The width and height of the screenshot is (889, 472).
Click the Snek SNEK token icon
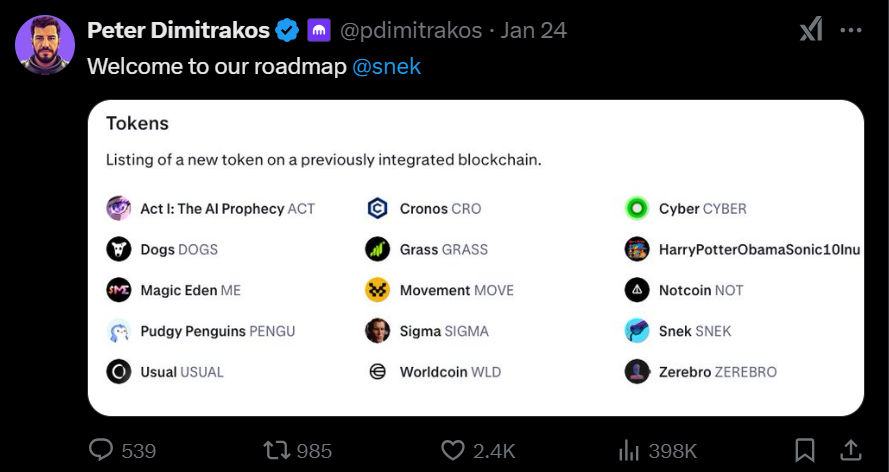click(637, 331)
